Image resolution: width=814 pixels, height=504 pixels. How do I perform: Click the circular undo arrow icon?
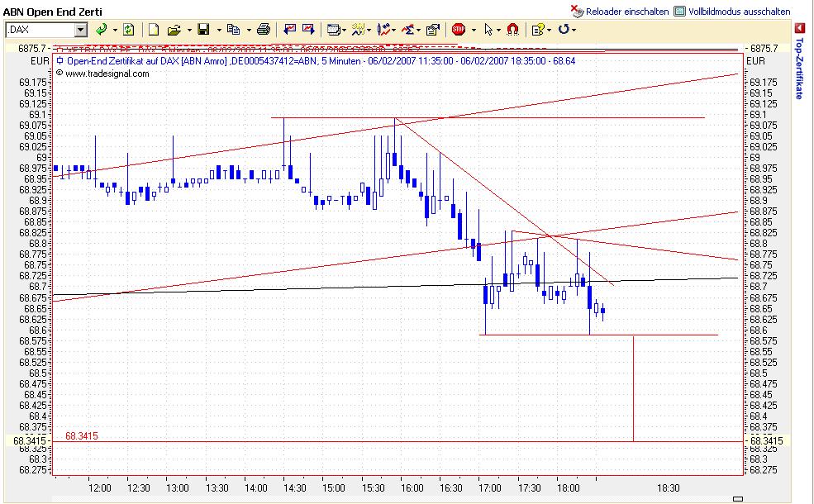[564, 30]
